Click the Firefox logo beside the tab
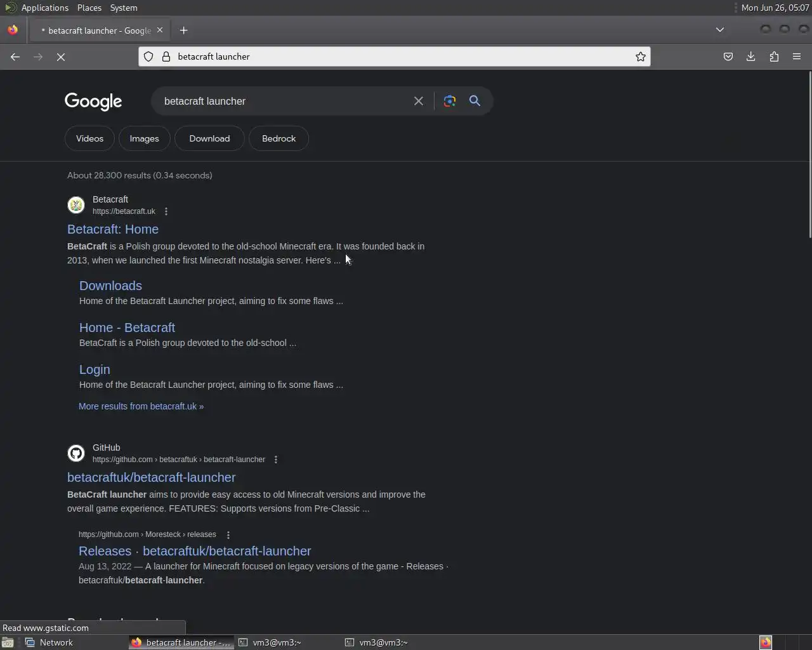Viewport: 812px width, 650px height. pyautogui.click(x=13, y=30)
